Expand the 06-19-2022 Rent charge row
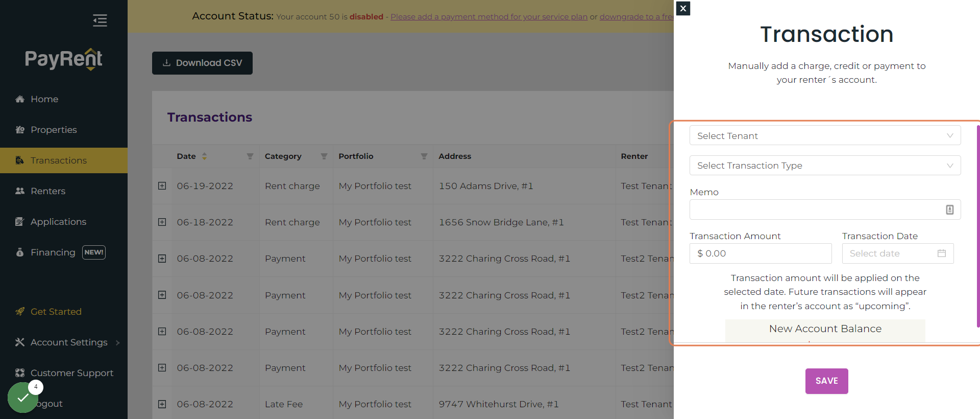The width and height of the screenshot is (980, 419). tap(162, 186)
